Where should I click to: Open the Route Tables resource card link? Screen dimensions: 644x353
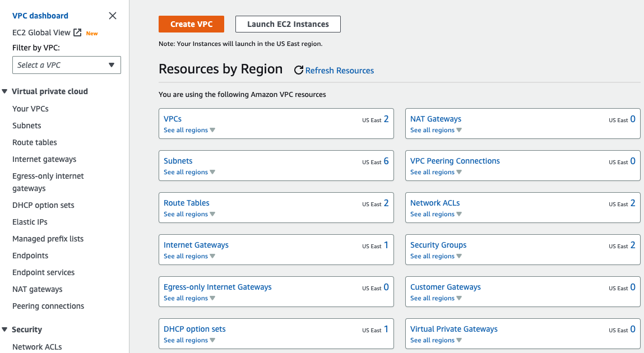[x=187, y=203]
